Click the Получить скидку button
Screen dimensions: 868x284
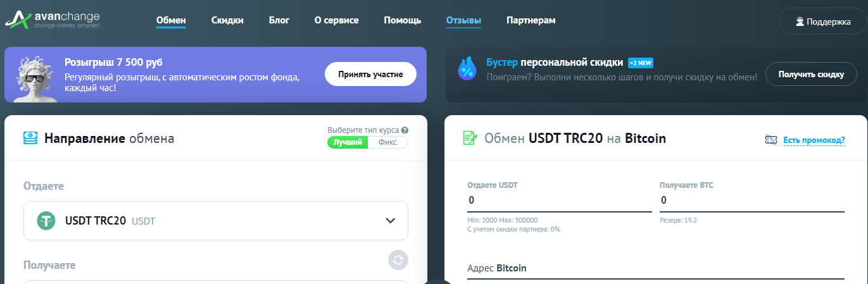(811, 75)
